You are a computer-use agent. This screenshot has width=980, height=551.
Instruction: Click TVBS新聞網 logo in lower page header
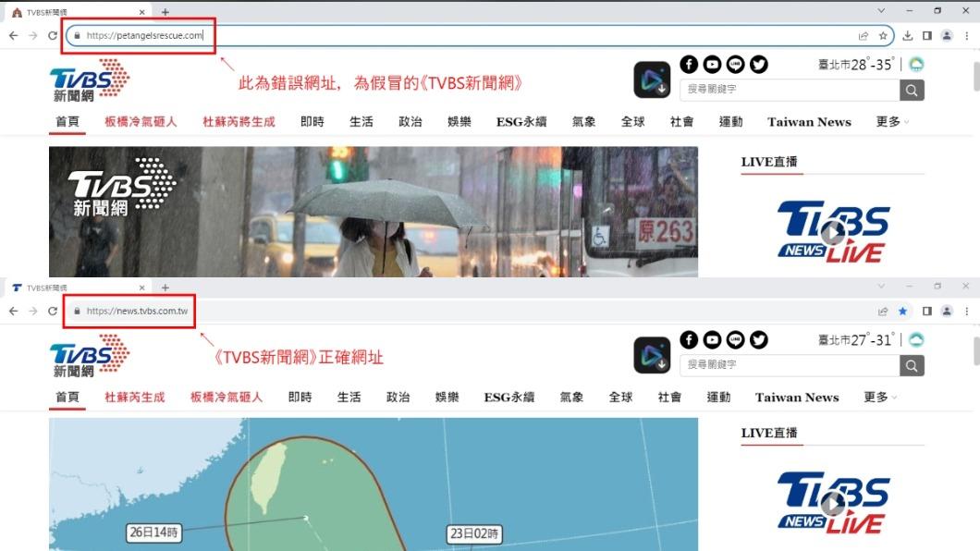(90, 355)
